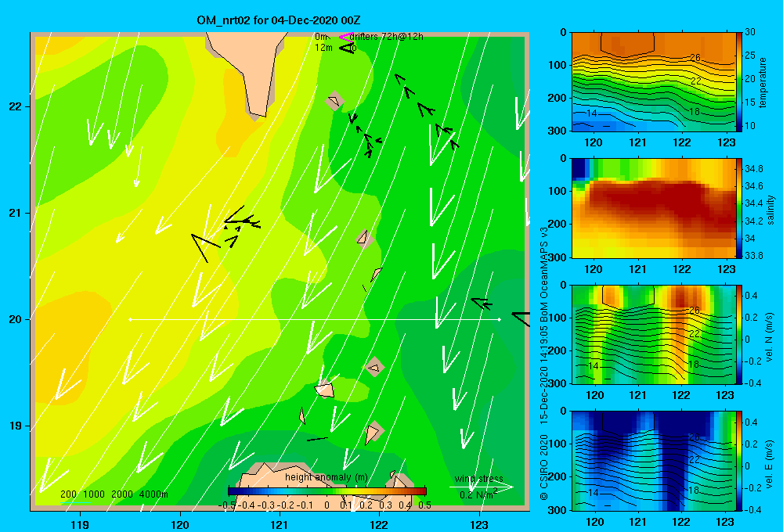Click the magenta 0m drifter legend arrow
The image size is (783, 532).
coord(346,37)
